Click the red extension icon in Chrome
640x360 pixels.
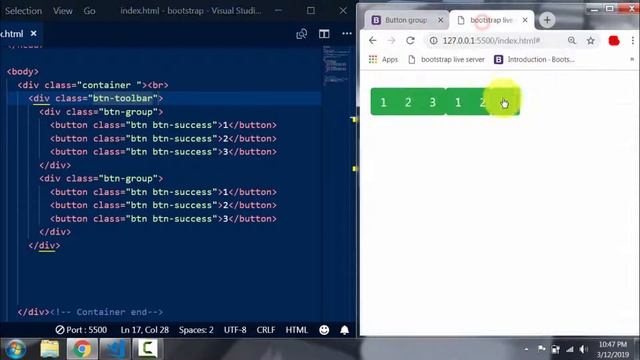(614, 40)
